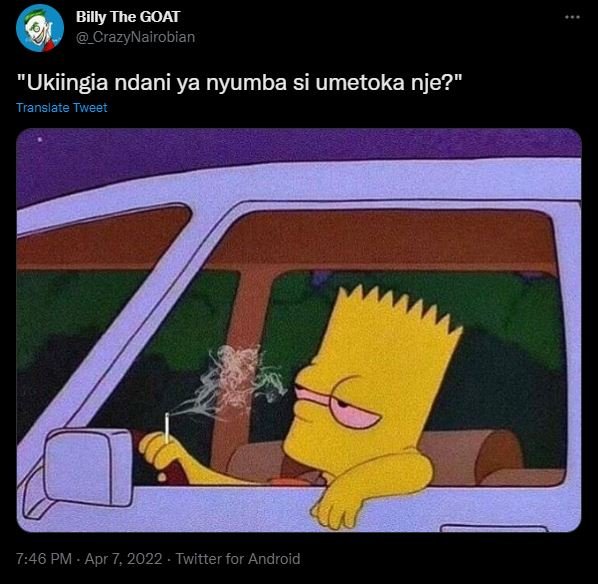Click the car's side mirror in the image
Viewport: 598px width, 584px height.
pos(88,467)
